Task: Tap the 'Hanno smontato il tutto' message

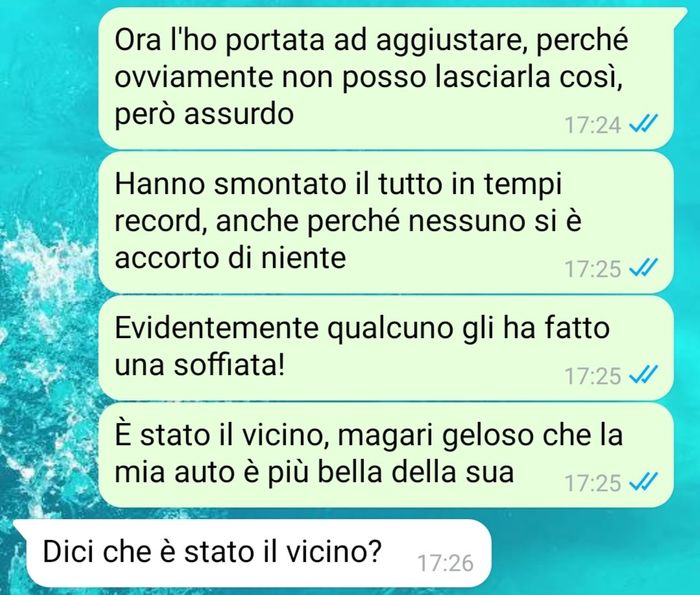Action: (385, 222)
